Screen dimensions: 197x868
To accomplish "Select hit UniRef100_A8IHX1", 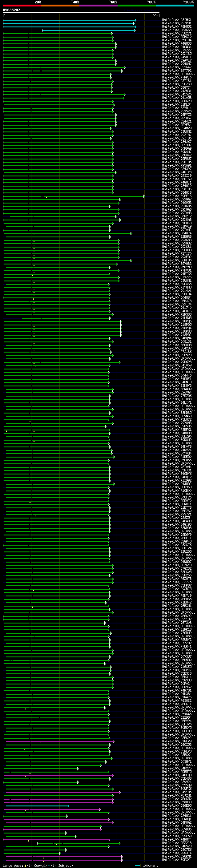I will [177, 20].
